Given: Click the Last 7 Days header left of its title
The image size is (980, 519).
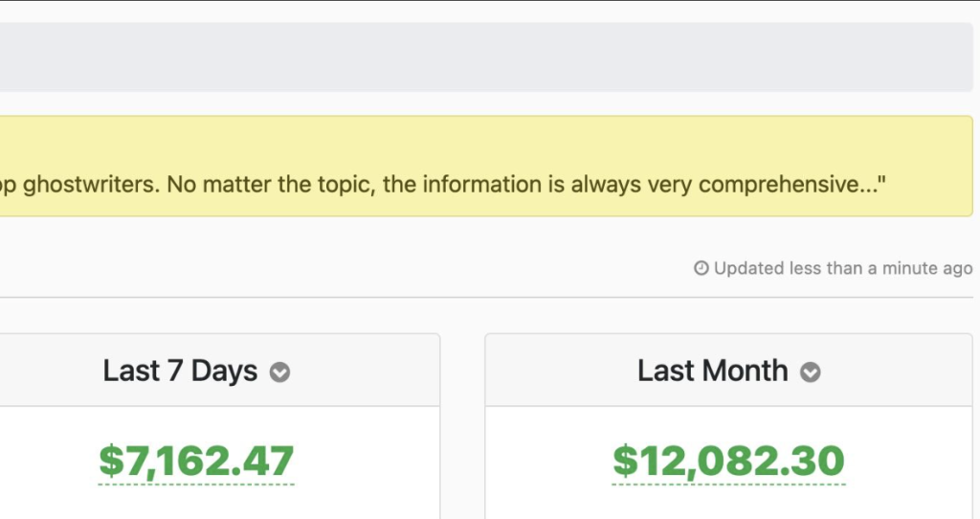Looking at the screenshot, I should tap(48, 372).
